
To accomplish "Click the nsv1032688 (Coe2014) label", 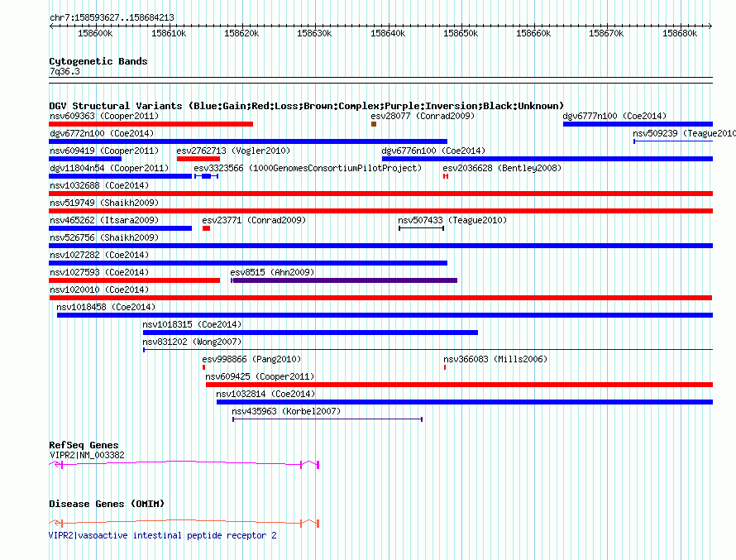I will [x=99, y=185].
